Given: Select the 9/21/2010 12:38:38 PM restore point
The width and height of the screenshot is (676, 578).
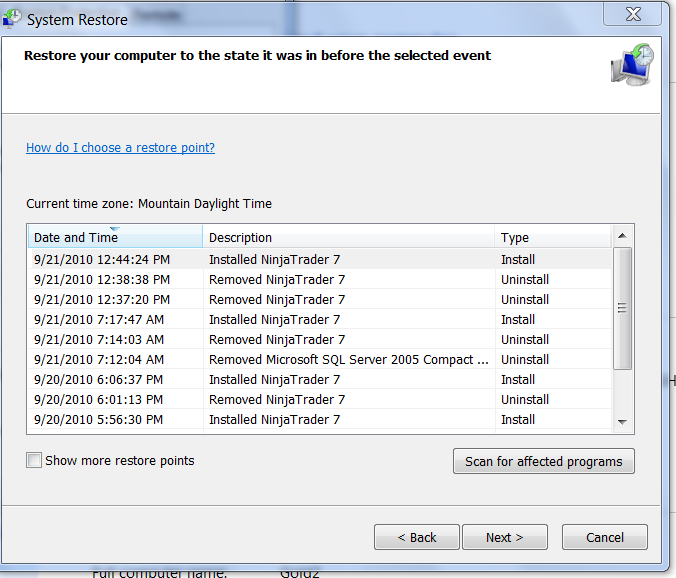Looking at the screenshot, I should pos(102,280).
